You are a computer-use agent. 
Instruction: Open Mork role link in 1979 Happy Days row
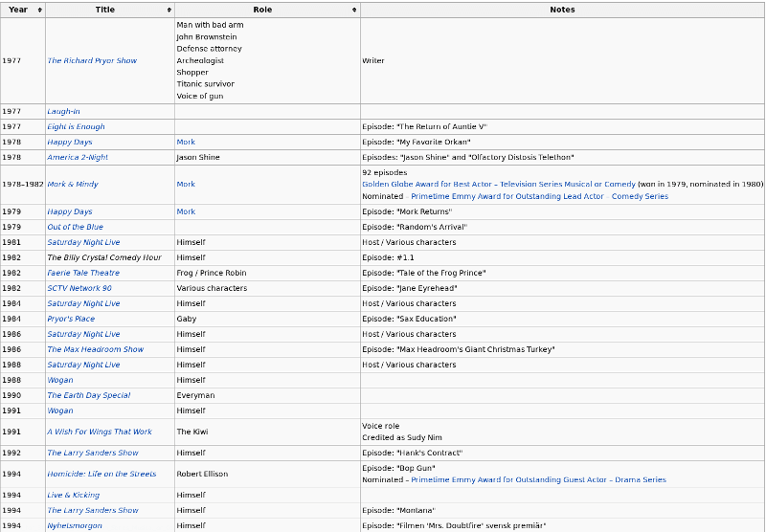tap(186, 211)
